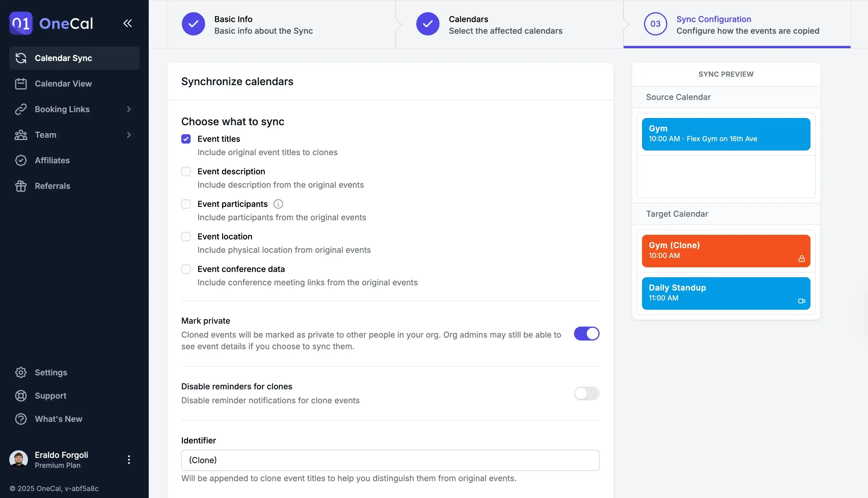Open the Affiliates badge icon
The width and height of the screenshot is (868, 498).
tap(21, 160)
